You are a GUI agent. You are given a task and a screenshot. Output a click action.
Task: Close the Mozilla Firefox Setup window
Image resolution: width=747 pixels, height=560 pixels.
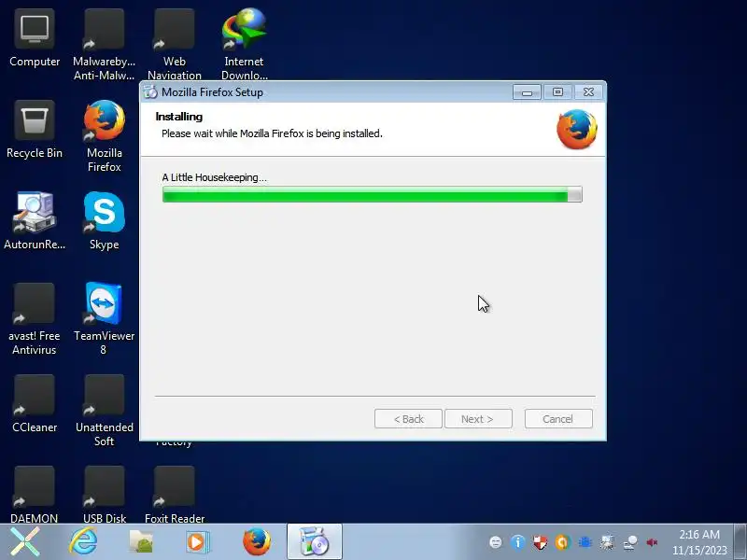(589, 91)
